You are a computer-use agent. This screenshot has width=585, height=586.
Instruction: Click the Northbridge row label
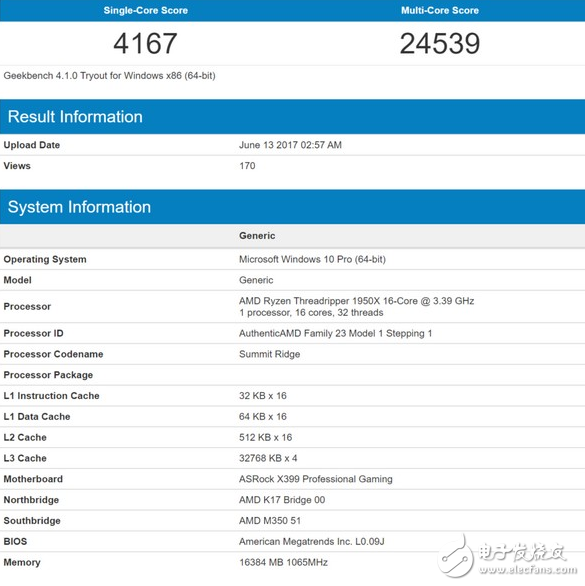31,500
